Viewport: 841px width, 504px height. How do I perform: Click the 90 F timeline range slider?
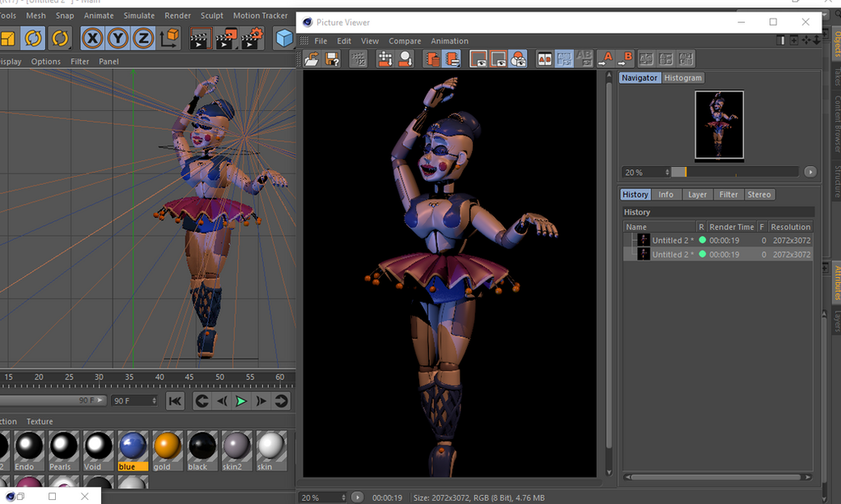click(x=53, y=400)
